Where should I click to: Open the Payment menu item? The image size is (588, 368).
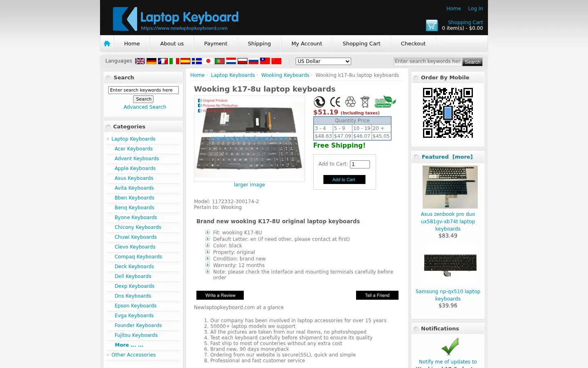click(216, 43)
